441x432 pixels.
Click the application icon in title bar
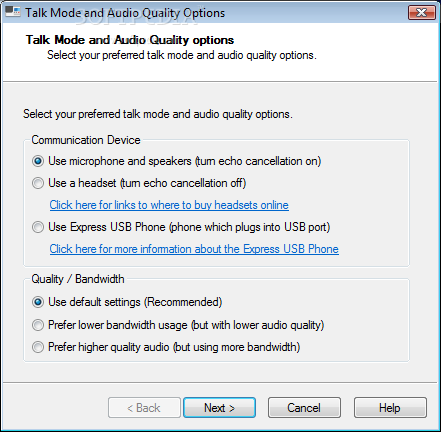(13, 12)
